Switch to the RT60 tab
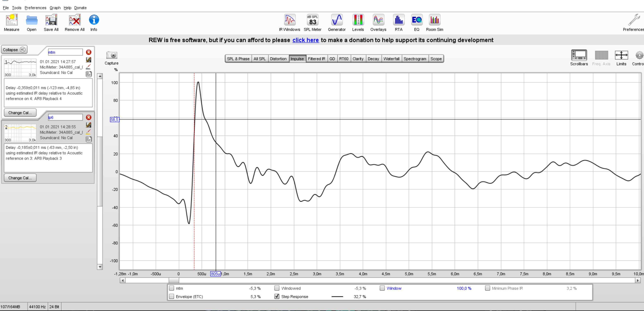Viewport: 644px width, 311px height. click(343, 59)
